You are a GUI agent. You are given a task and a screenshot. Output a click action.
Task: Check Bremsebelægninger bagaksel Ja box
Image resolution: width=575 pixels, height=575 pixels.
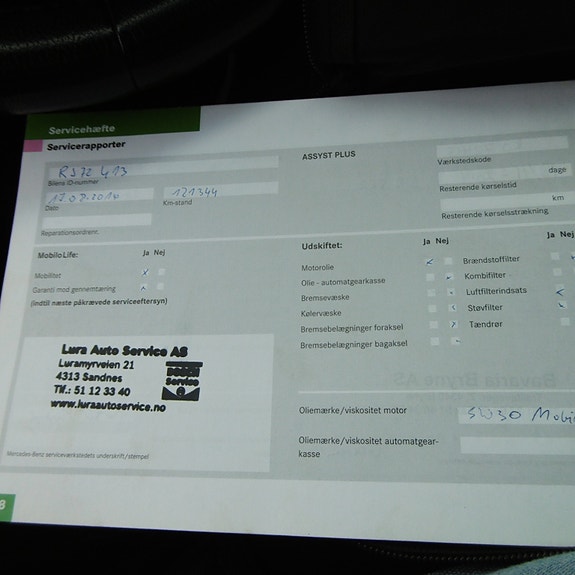[435, 341]
